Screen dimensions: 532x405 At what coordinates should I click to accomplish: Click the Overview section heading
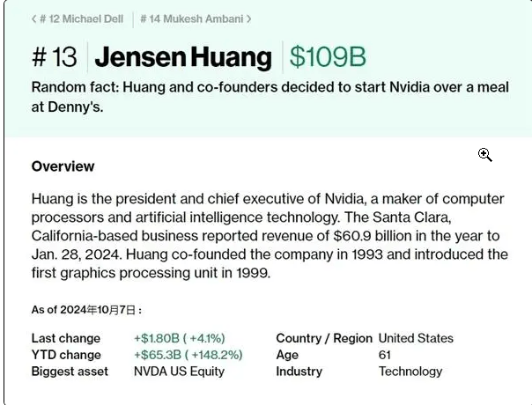point(63,166)
